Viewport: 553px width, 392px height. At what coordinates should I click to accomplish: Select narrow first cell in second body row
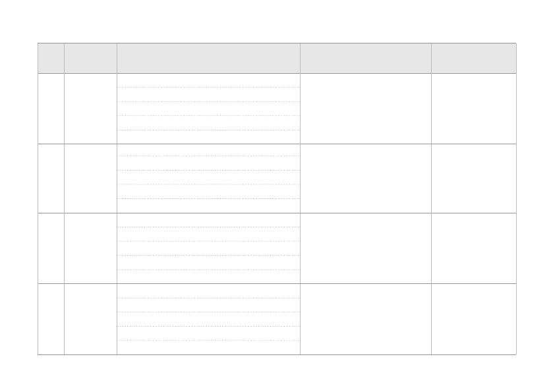51,179
